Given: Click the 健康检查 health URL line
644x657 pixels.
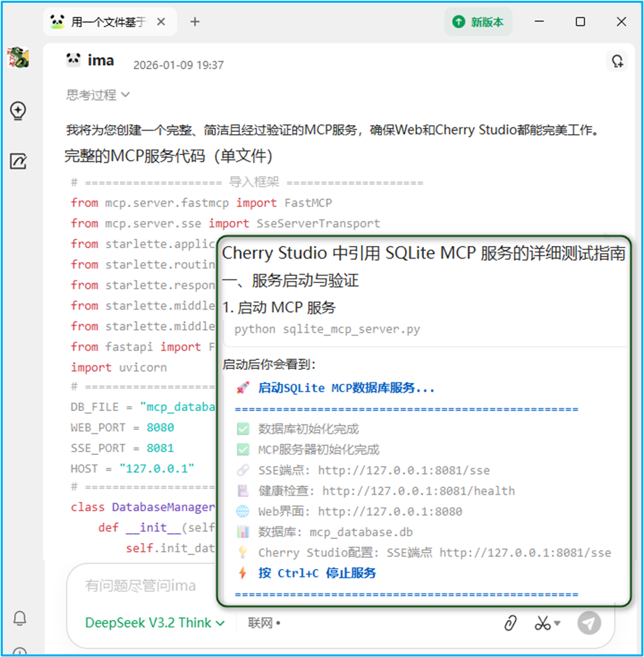Looking at the screenshot, I should (386, 491).
